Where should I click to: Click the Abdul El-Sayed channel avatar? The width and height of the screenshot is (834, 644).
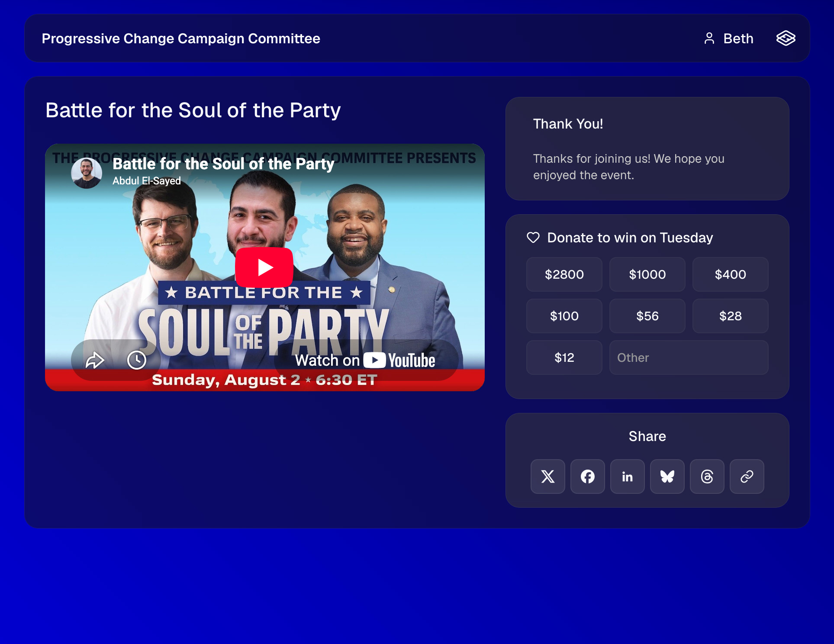point(87,173)
